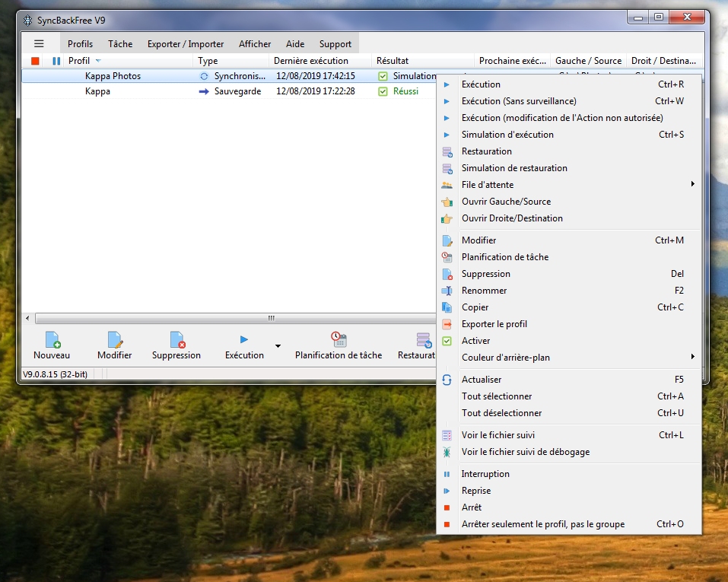Click the Exécution play toolbar icon
Screen dimensions: 728x582
coord(244,339)
